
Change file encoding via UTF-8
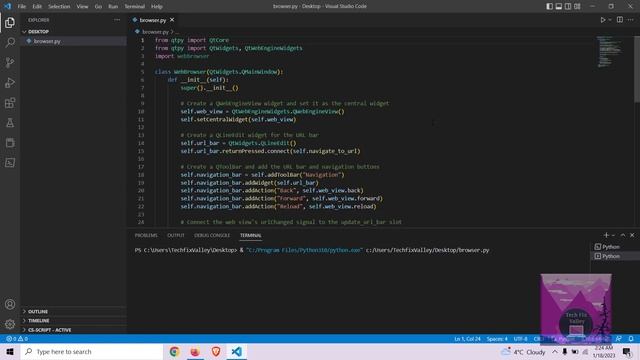click(x=520, y=339)
